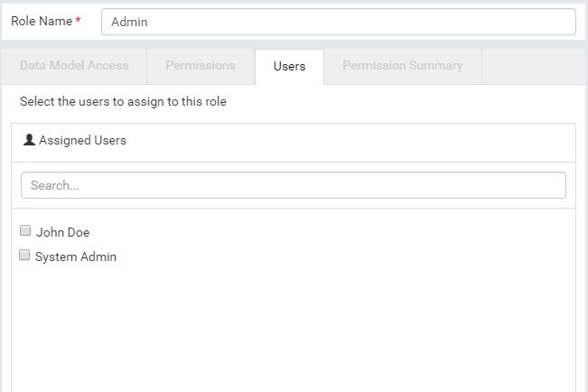Open the Permission Summary tab
Image resolution: width=588 pixels, height=392 pixels.
(403, 66)
